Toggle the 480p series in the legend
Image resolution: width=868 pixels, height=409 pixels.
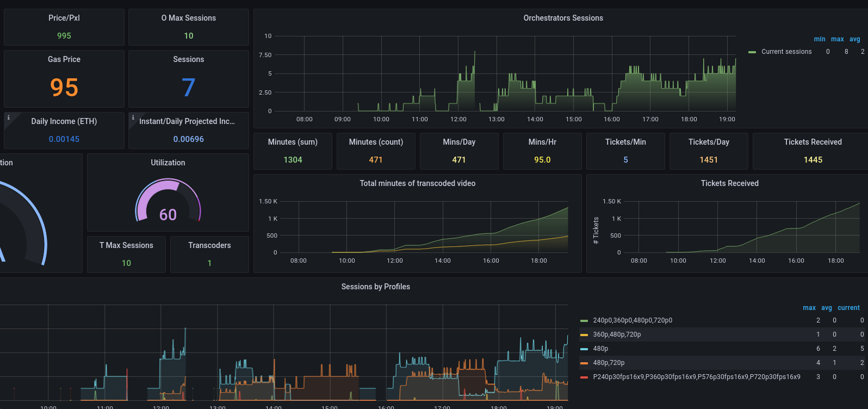point(600,349)
